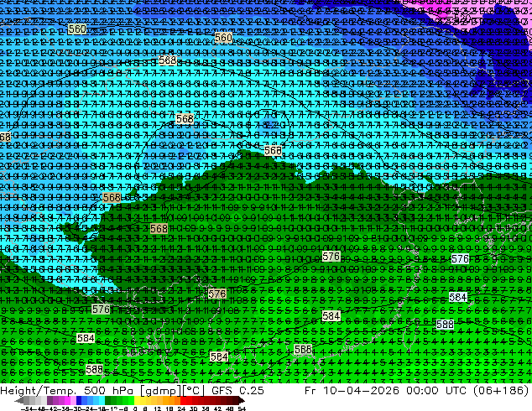Click the (06+186) forecast hour label
This screenshot has width=532, height=411.
505,391
